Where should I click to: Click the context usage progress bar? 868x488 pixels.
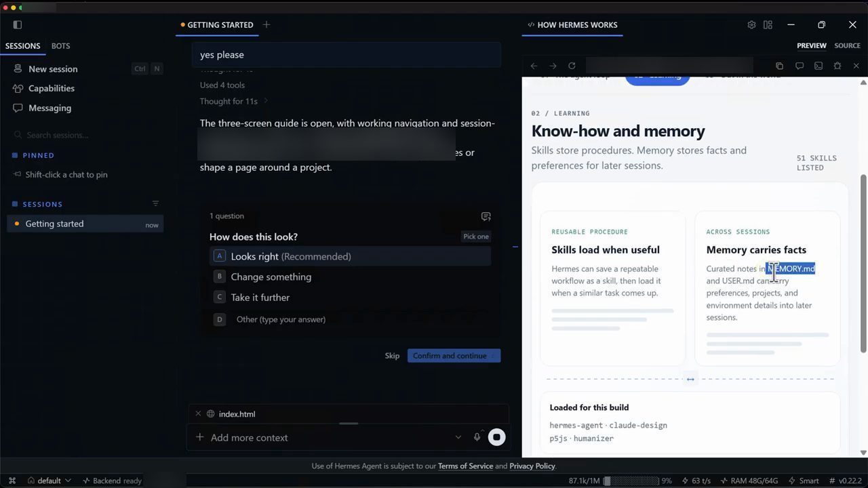pos(631,481)
